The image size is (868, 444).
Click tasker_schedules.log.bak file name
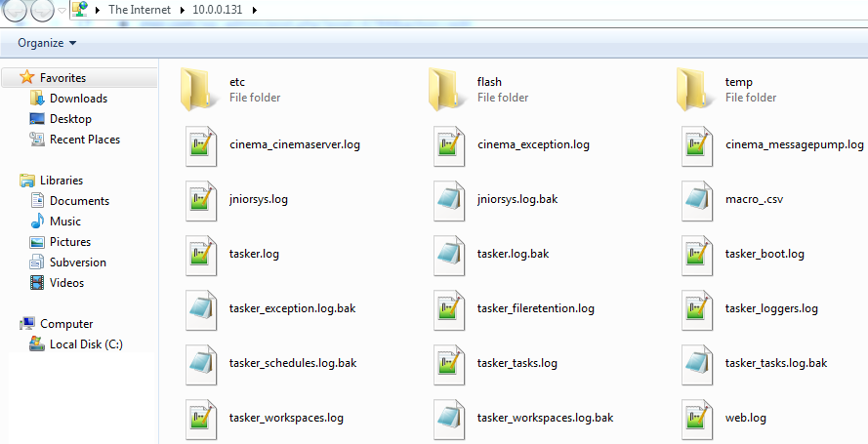[x=293, y=364]
